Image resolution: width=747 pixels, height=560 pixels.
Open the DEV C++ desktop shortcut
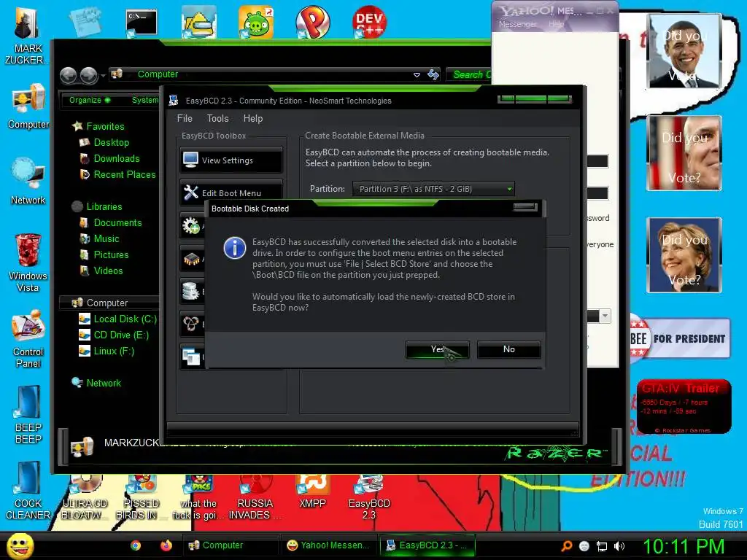[x=370, y=22]
